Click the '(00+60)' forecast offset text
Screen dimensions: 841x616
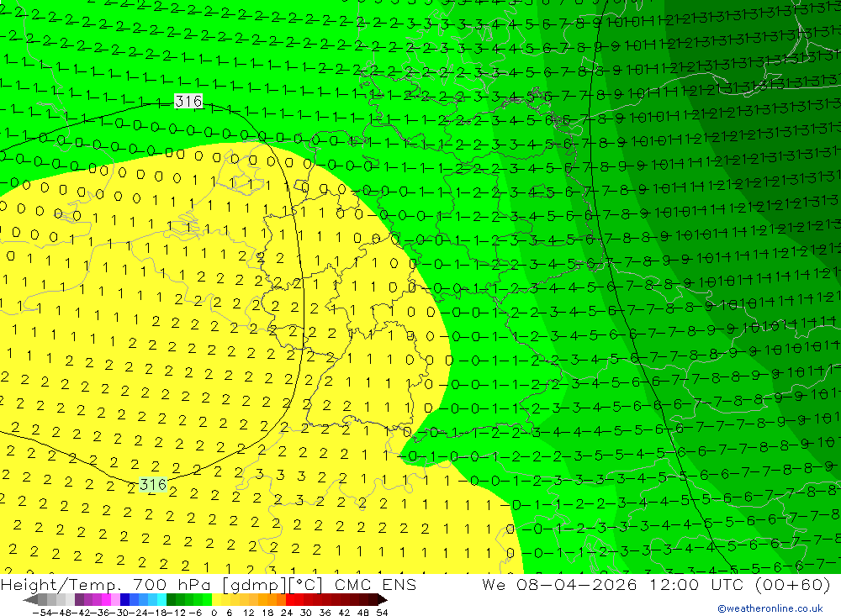point(793,584)
